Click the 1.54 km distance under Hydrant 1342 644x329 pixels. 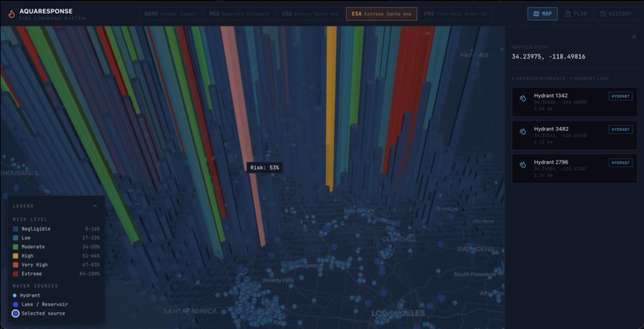pos(543,109)
